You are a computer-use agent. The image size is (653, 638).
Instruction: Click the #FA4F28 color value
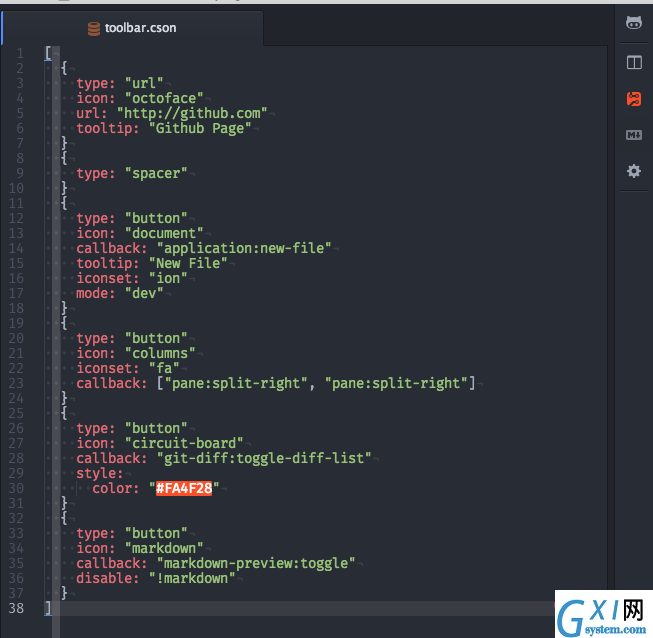click(x=184, y=488)
